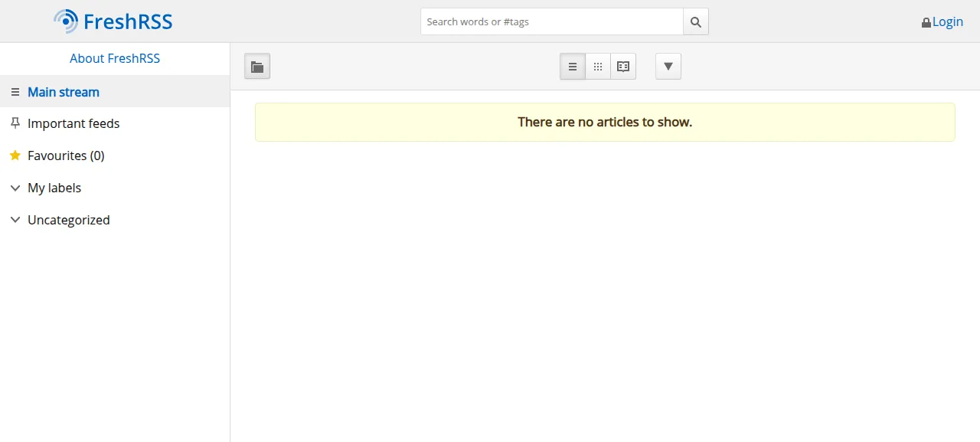Click the magnifier search button

click(696, 21)
